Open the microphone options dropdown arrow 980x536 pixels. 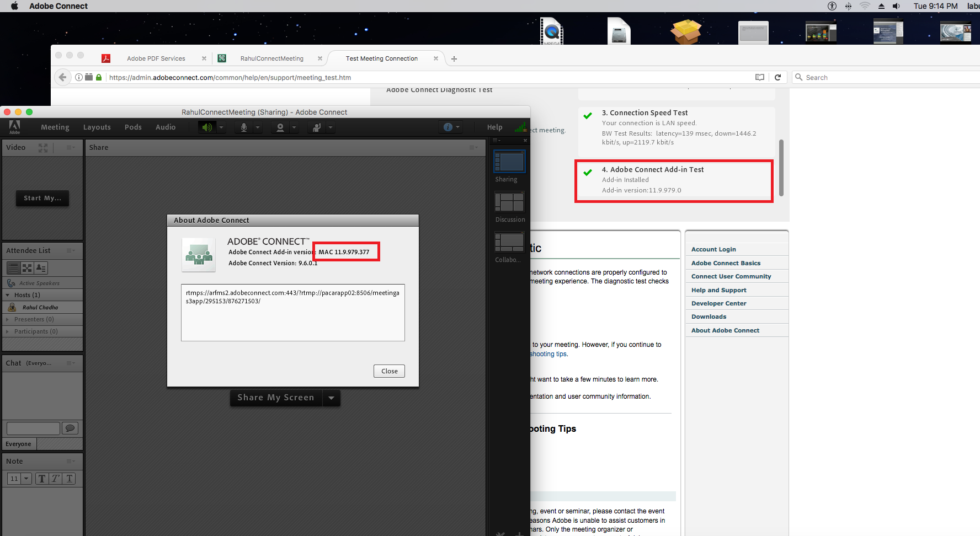coord(258,127)
